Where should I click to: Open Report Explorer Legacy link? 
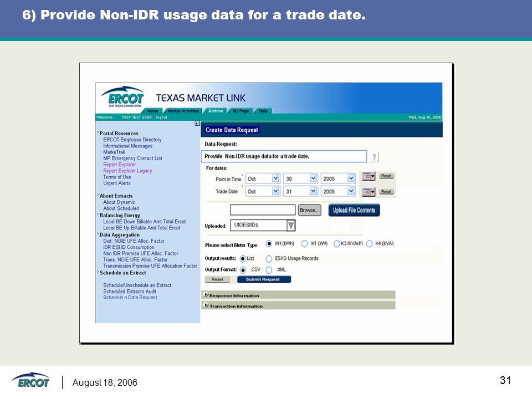tap(127, 171)
